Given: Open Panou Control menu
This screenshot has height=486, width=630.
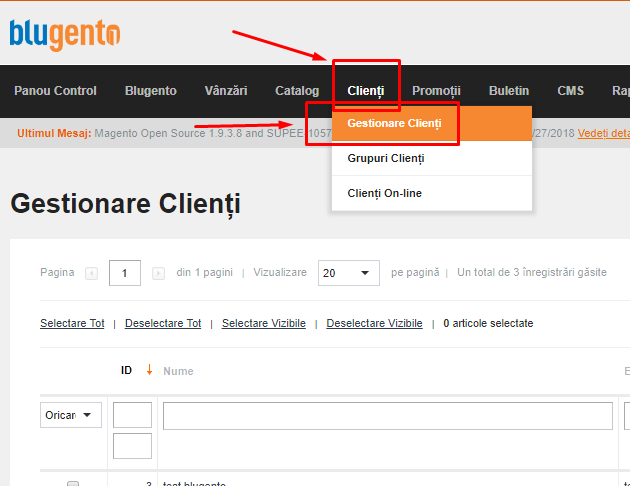Looking at the screenshot, I should pyautogui.click(x=55, y=91).
